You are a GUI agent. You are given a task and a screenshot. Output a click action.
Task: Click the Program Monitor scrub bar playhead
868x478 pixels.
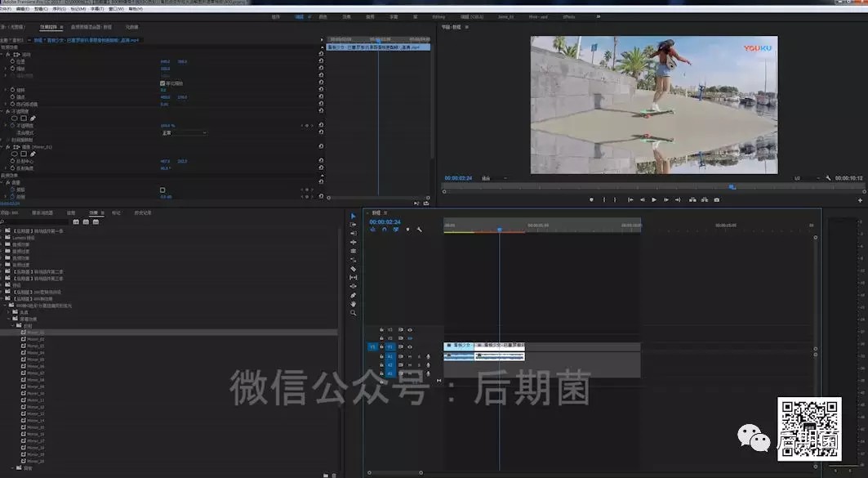click(732, 187)
